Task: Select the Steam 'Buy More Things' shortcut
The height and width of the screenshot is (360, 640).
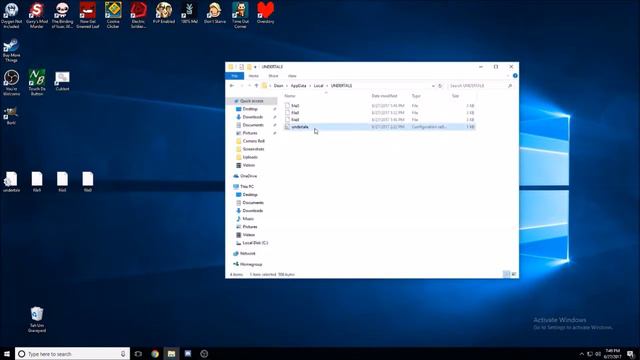Action: 11,50
